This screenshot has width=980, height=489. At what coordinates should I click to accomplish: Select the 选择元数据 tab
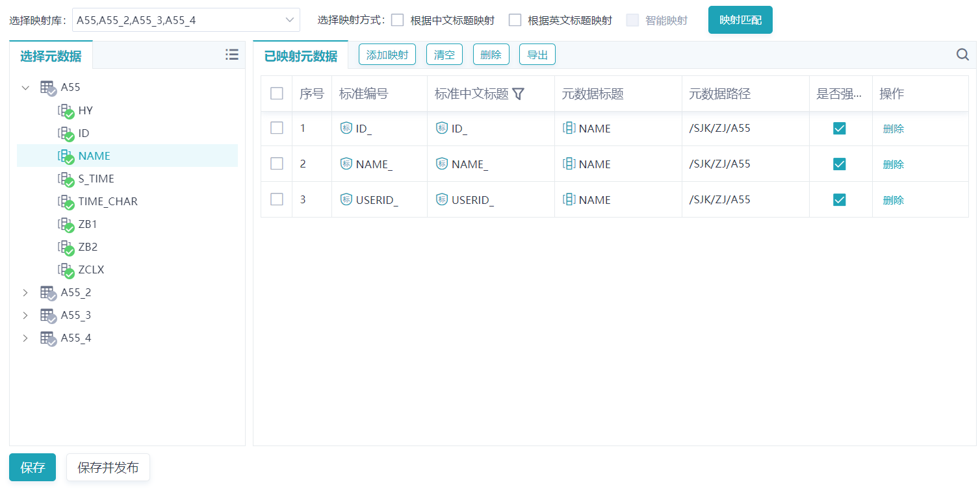coord(51,56)
